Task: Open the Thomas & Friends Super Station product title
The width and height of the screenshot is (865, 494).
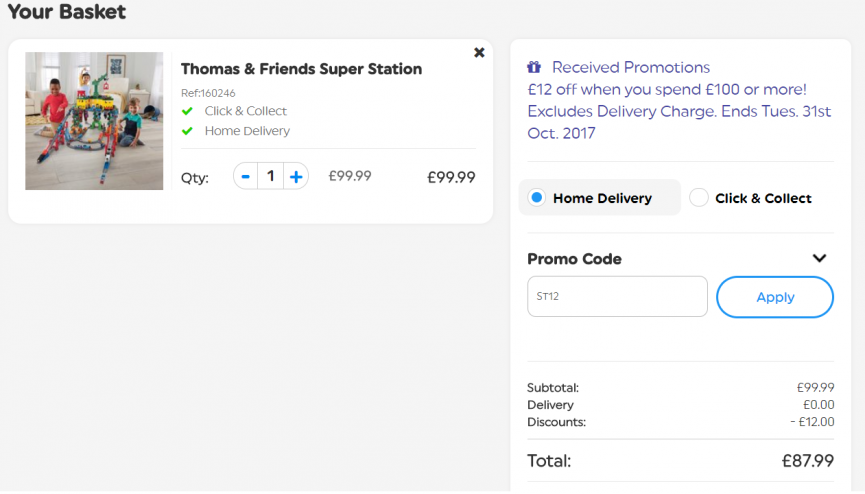Action: pyautogui.click(x=301, y=69)
